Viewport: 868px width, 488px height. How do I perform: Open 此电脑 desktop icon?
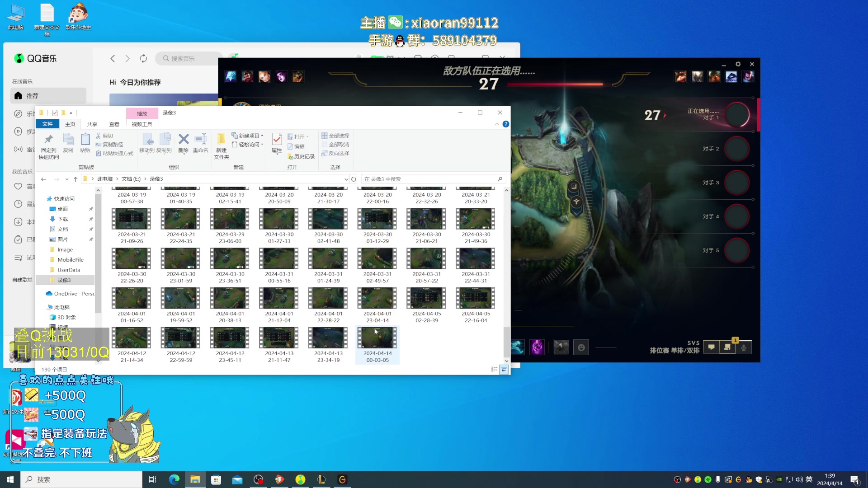tap(15, 17)
